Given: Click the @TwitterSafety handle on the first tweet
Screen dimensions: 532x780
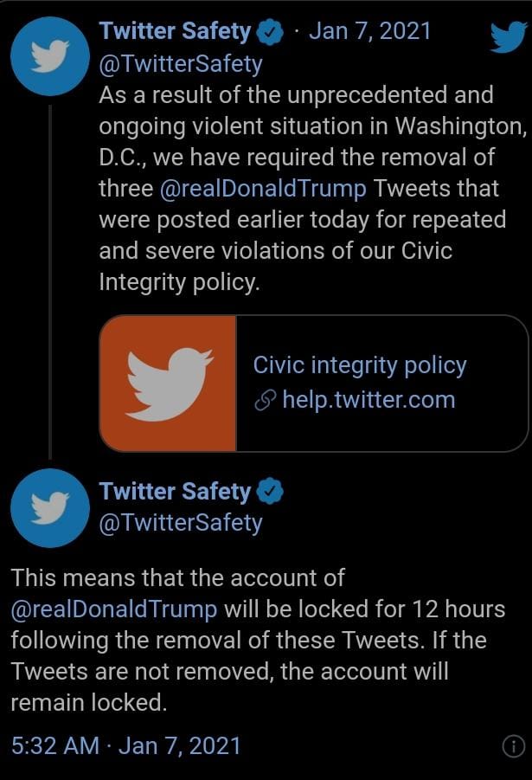Looking at the screenshot, I should click(181, 64).
